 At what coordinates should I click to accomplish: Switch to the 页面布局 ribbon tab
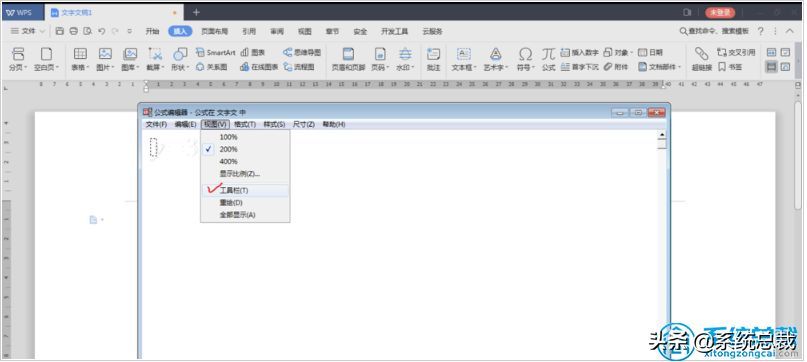pyautogui.click(x=215, y=31)
